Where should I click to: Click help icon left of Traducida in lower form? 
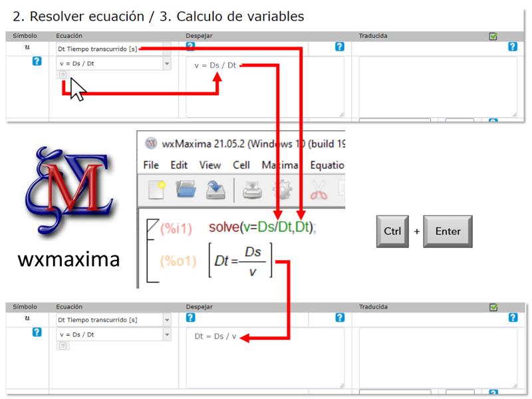[340, 318]
